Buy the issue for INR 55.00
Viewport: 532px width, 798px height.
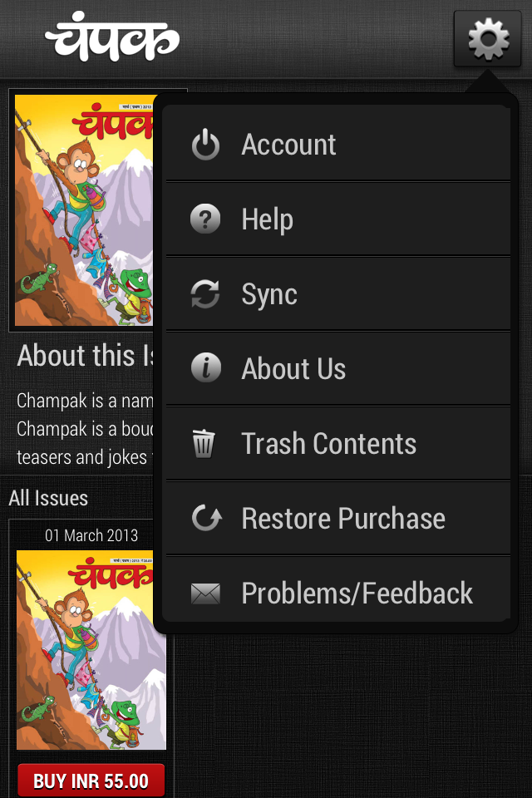[91, 781]
